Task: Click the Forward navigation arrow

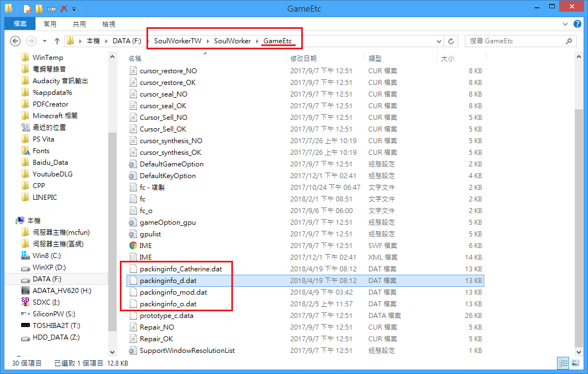Action: tap(31, 41)
